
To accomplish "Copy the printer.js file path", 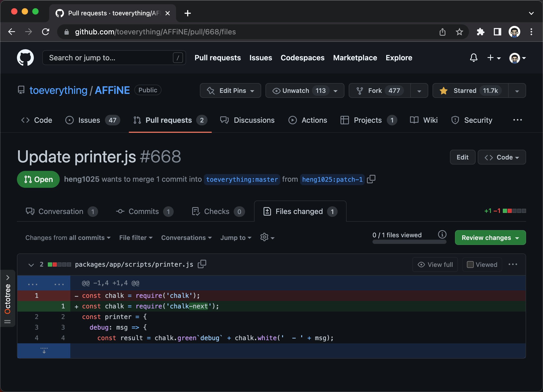I will tap(202, 264).
